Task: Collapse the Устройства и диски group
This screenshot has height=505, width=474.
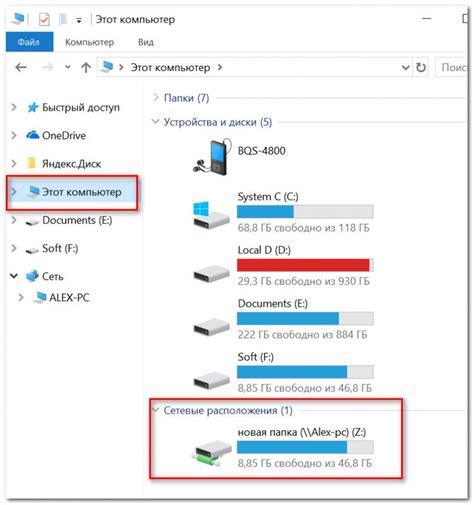Action: click(155, 122)
